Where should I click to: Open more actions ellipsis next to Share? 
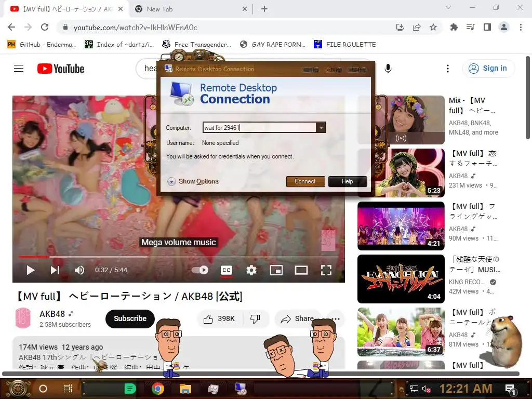[x=335, y=319]
